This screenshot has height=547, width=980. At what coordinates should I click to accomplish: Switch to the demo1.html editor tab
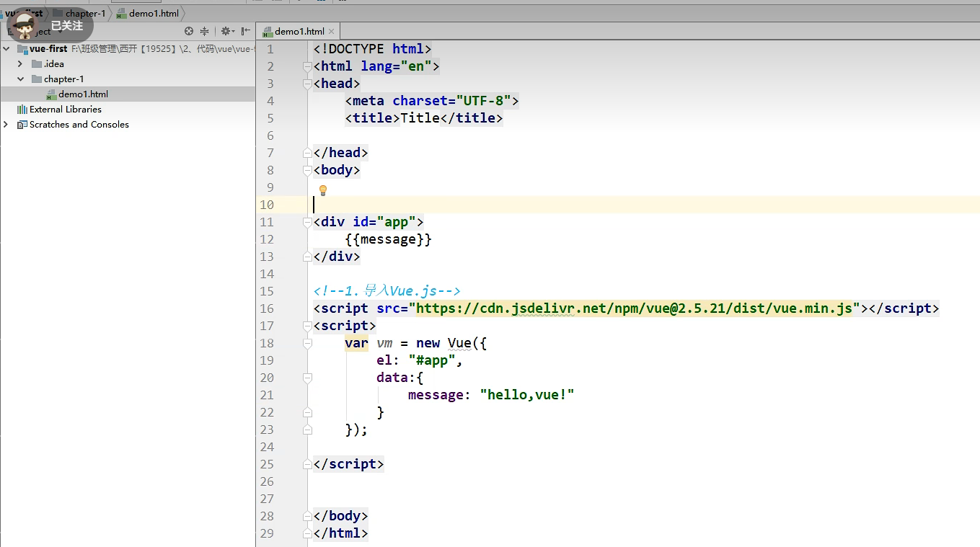coord(299,31)
